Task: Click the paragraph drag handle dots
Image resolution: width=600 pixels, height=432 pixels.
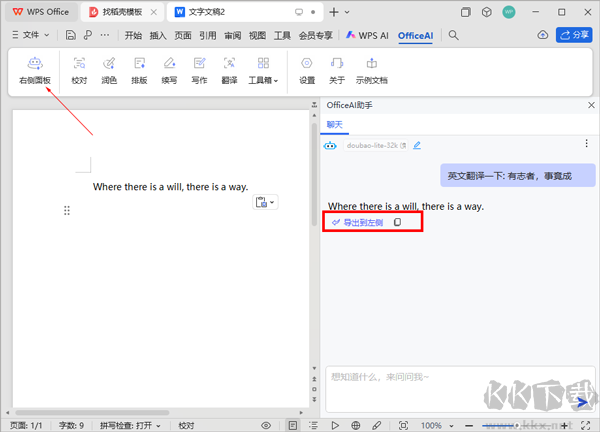Action: point(67,210)
